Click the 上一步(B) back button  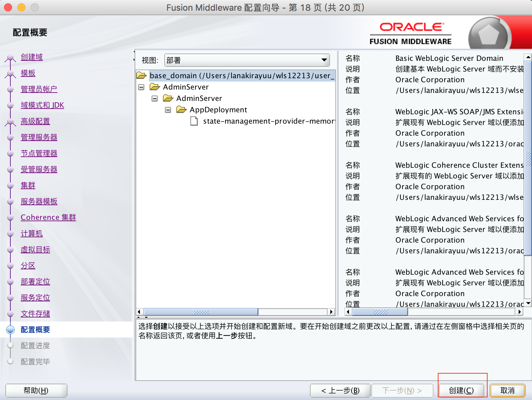(340, 390)
